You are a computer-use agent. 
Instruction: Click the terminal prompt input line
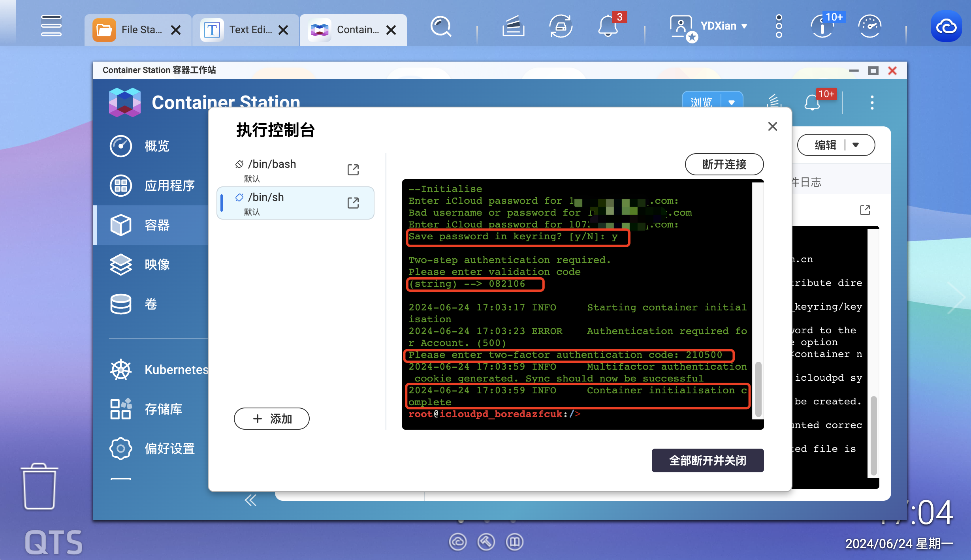click(x=494, y=414)
